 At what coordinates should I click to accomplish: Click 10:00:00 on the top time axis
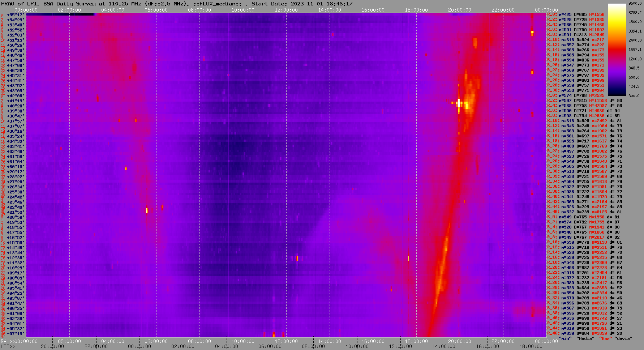[243, 10]
